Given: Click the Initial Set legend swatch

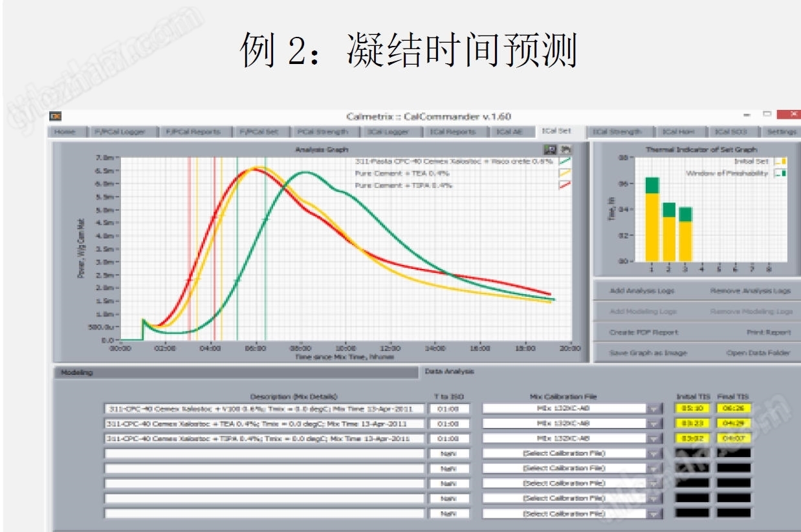Looking at the screenshot, I should coord(780,162).
